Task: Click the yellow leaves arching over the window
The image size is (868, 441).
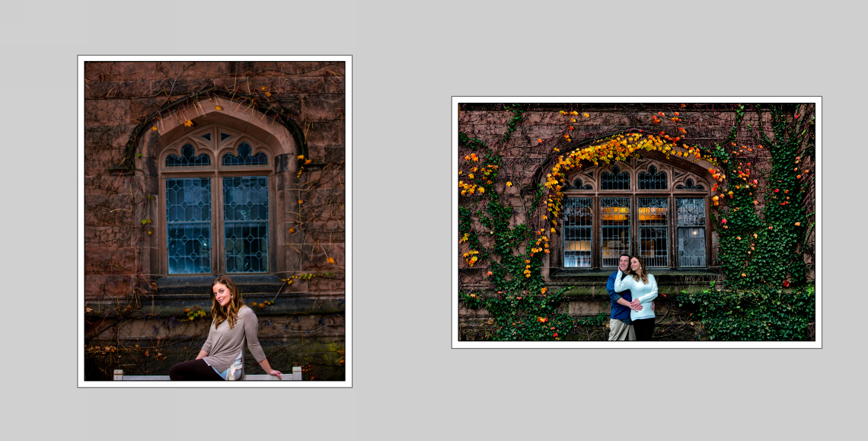Action: pos(609,149)
